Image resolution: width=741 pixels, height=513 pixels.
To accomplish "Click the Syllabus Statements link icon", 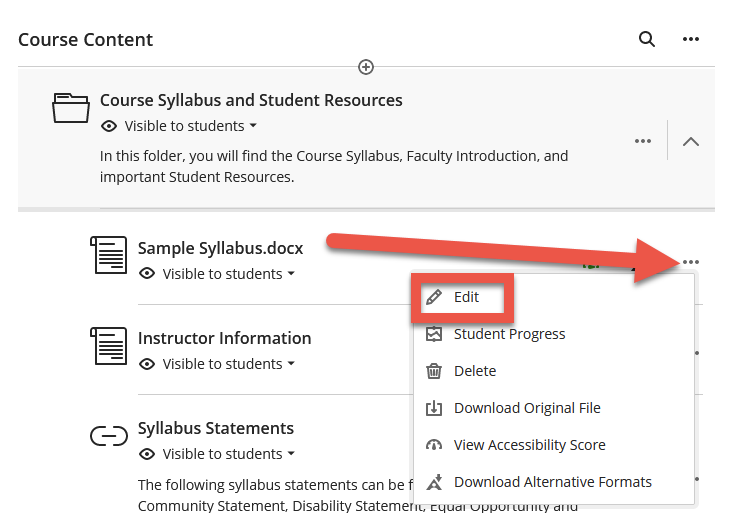I will coord(108,436).
